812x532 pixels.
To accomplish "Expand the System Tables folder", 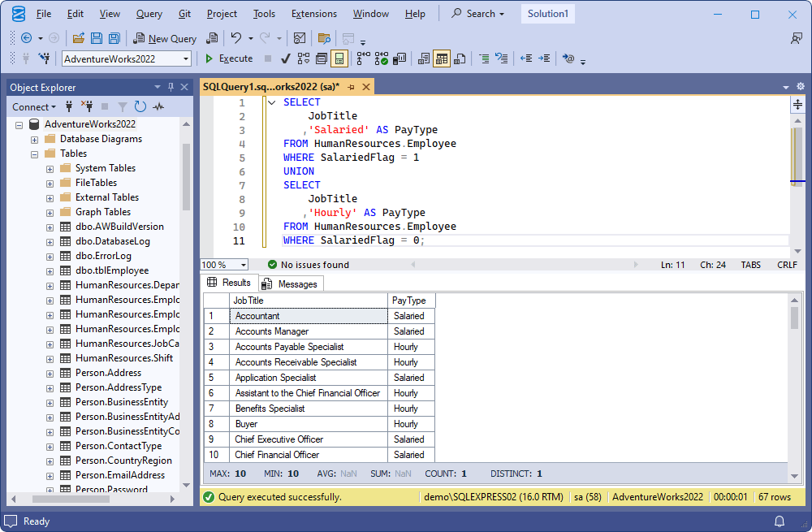I will click(x=50, y=169).
